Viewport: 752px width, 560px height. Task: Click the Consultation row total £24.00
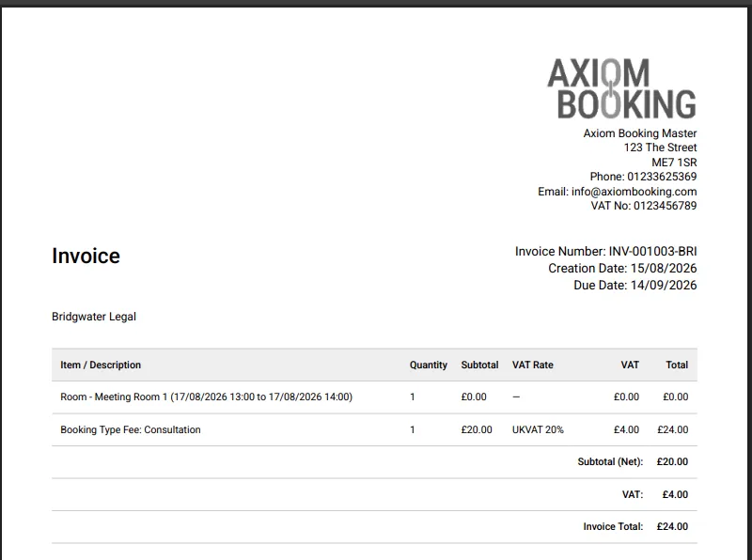tap(673, 429)
